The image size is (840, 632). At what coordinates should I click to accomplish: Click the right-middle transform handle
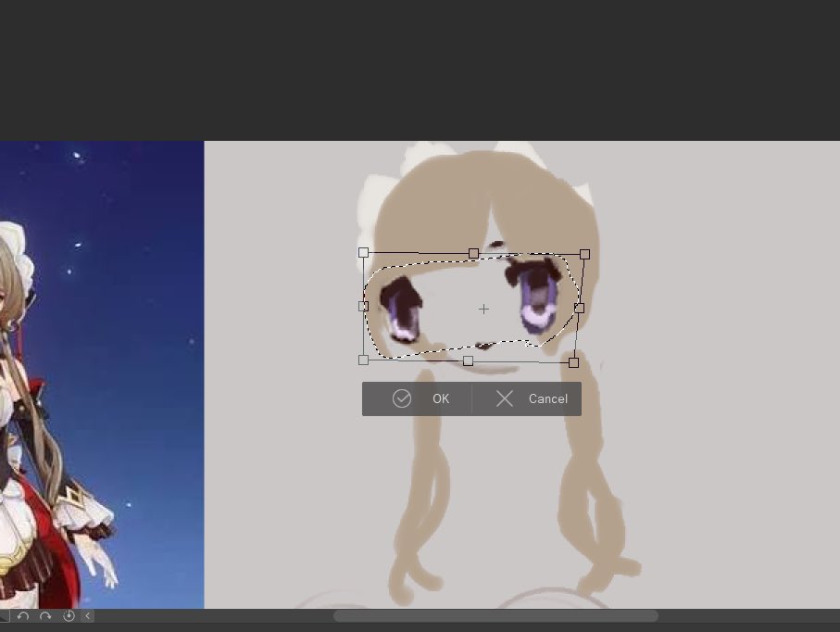coord(579,308)
